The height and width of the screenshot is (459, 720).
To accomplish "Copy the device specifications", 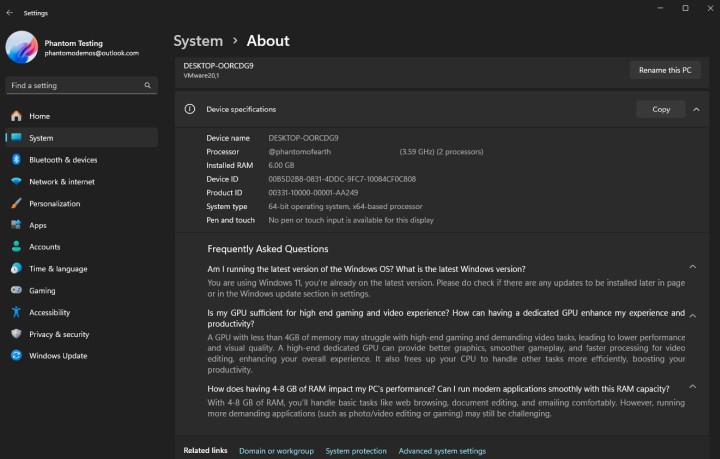I will pos(661,109).
